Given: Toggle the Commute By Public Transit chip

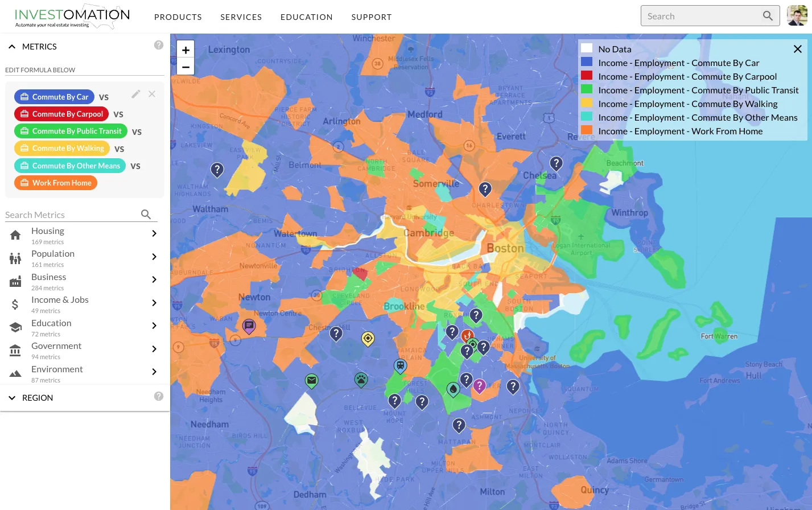Looking at the screenshot, I should coord(71,131).
